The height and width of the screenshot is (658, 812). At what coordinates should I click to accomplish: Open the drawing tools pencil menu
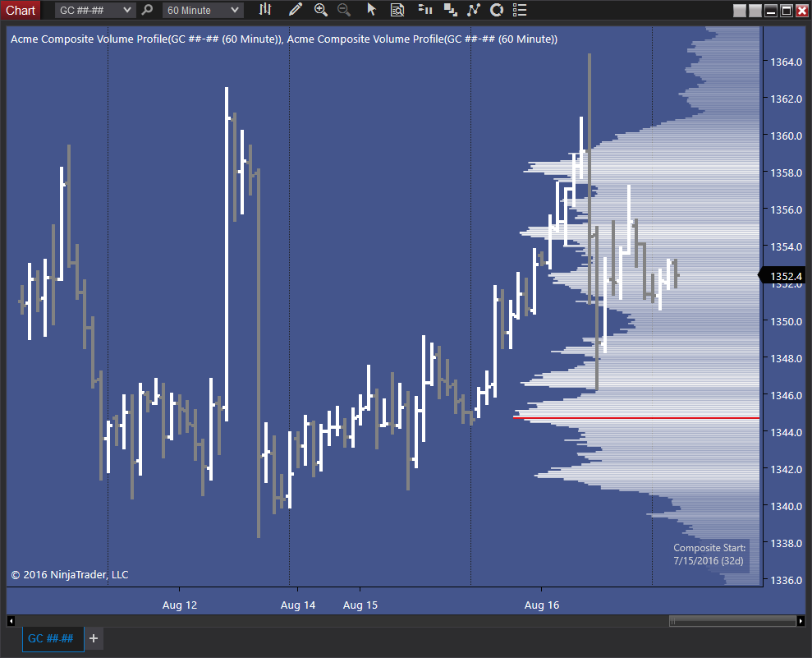[296, 10]
